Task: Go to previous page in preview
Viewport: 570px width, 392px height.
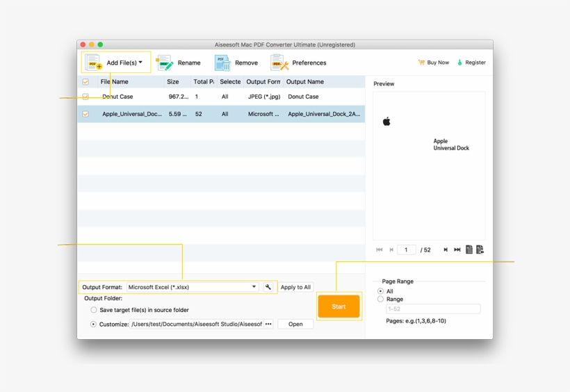Action: coord(391,250)
